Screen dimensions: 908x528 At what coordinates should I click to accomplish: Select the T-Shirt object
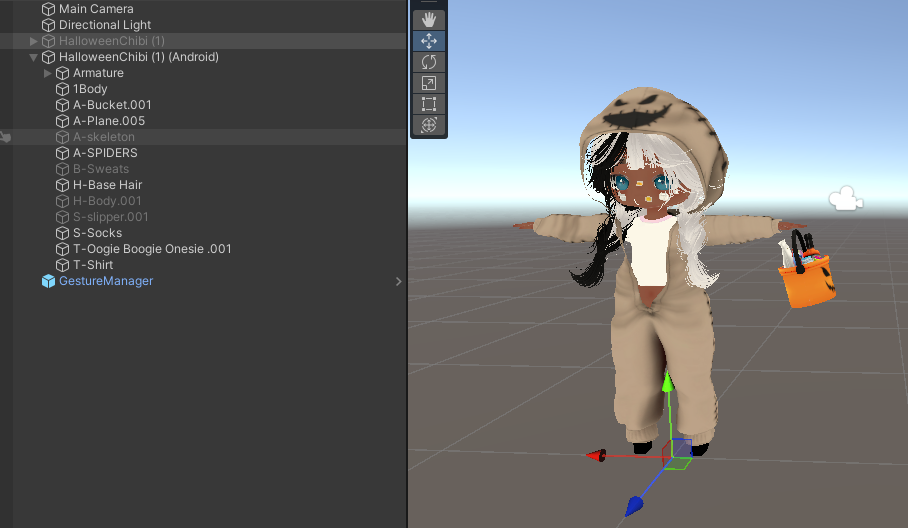93,265
